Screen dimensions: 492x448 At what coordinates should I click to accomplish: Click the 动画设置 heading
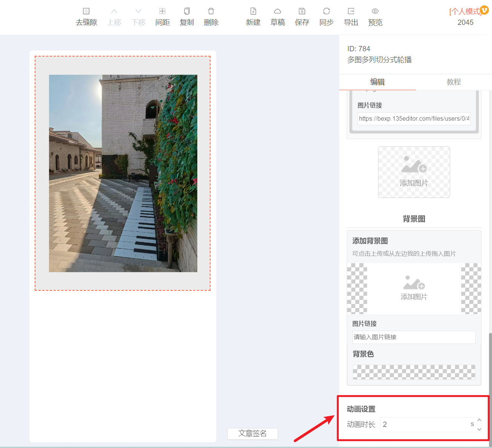tap(361, 409)
